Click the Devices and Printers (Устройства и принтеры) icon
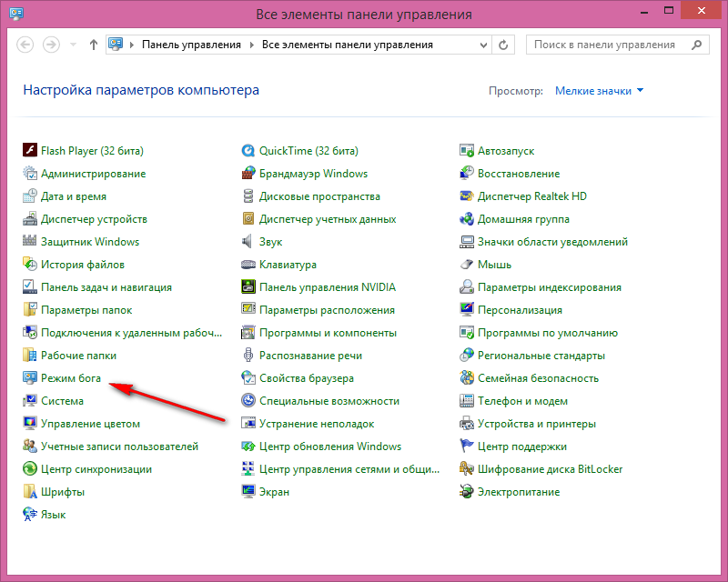This screenshot has height=582, width=728. click(467, 423)
